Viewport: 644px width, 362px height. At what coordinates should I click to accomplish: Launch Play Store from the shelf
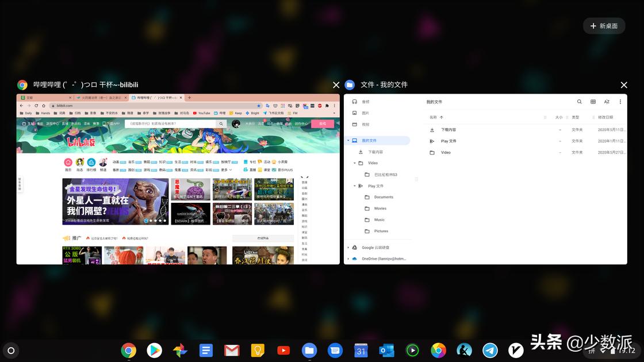point(155,351)
